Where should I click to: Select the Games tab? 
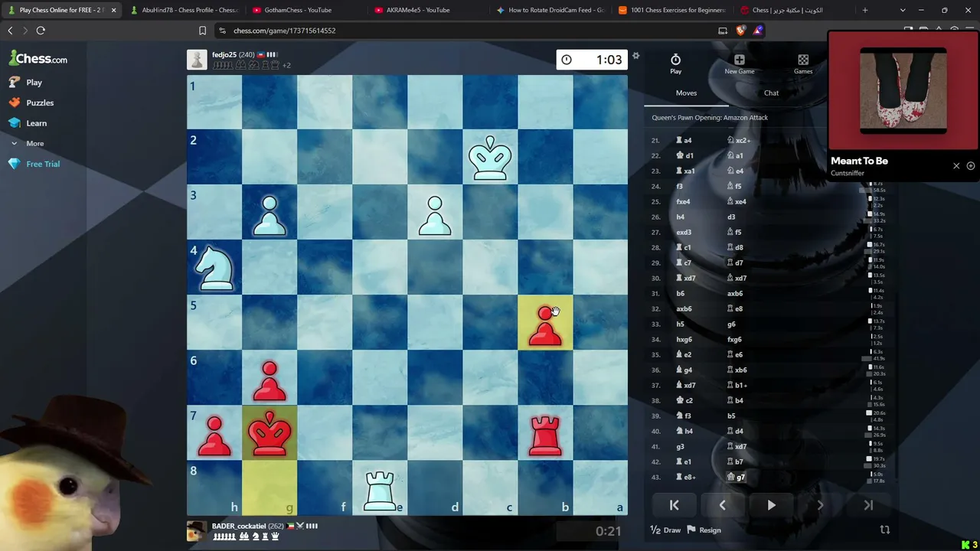coord(803,64)
